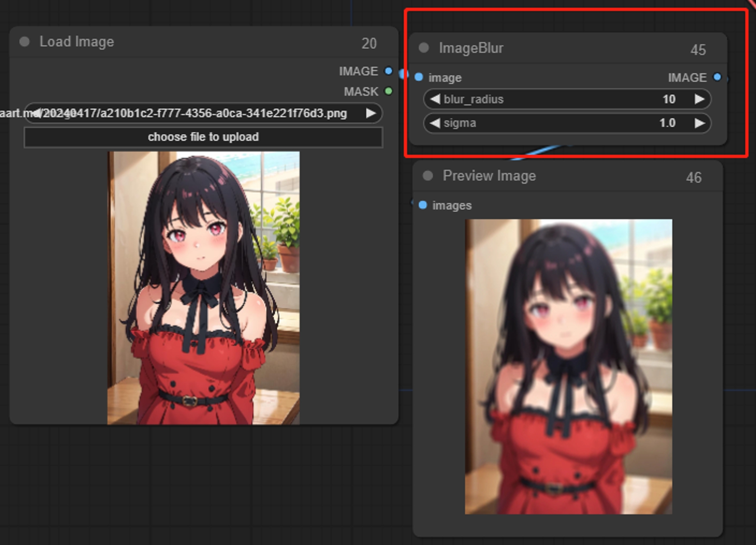Image resolution: width=756 pixels, height=545 pixels.
Task: Select the Load Image node title
Action: 76,41
